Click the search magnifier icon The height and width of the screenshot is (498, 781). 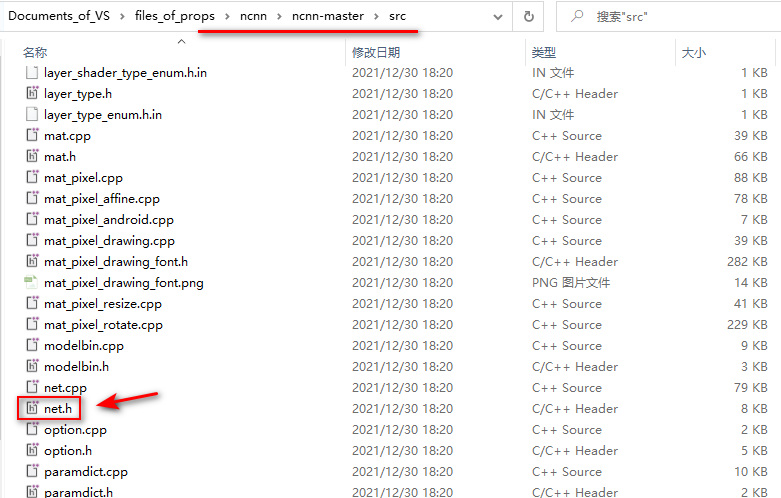pos(577,16)
